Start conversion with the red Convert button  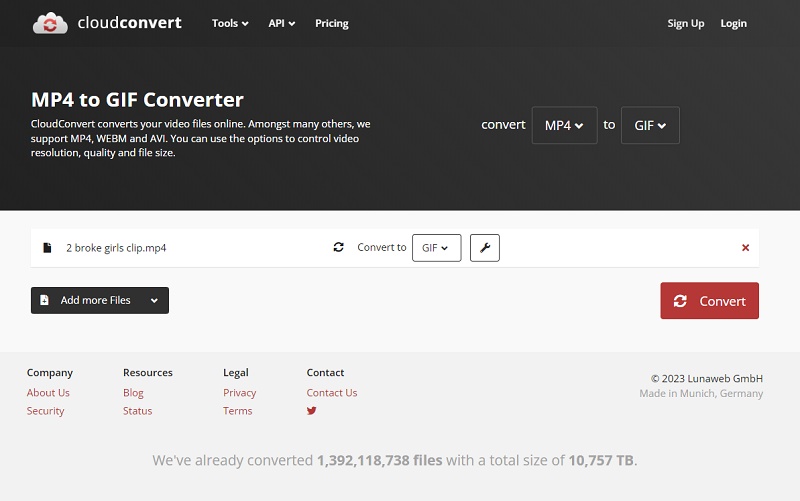click(x=709, y=301)
